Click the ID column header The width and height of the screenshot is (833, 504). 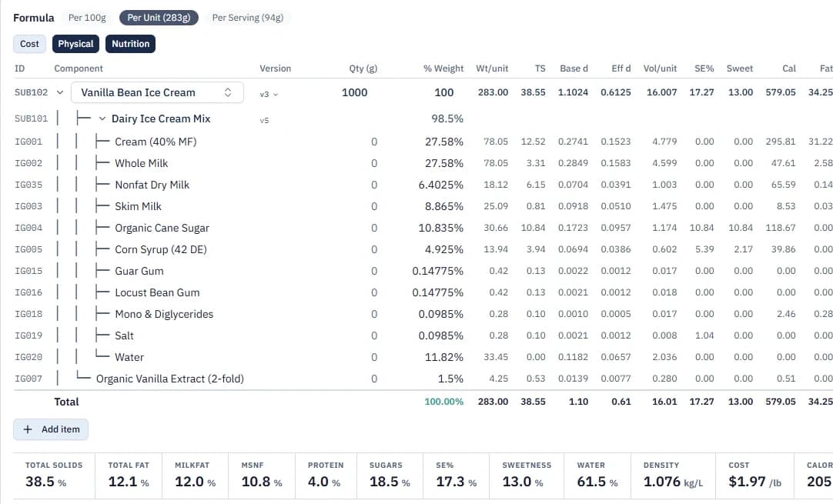click(20, 68)
